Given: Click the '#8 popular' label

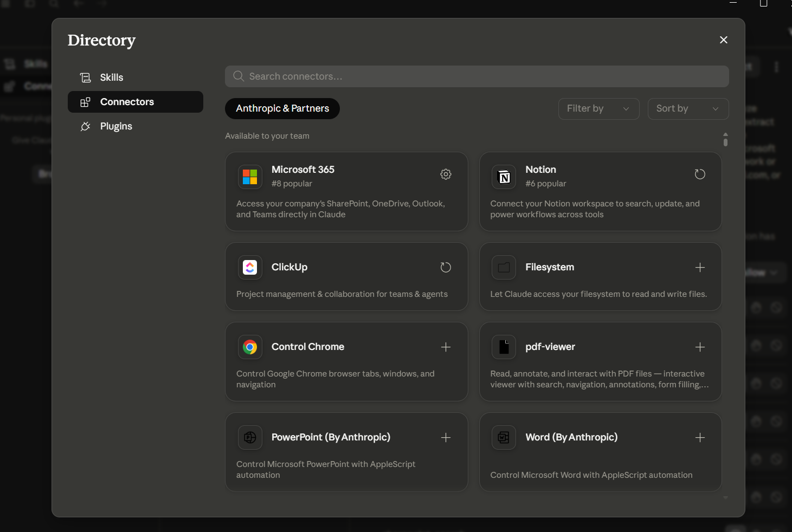Looking at the screenshot, I should click(292, 184).
